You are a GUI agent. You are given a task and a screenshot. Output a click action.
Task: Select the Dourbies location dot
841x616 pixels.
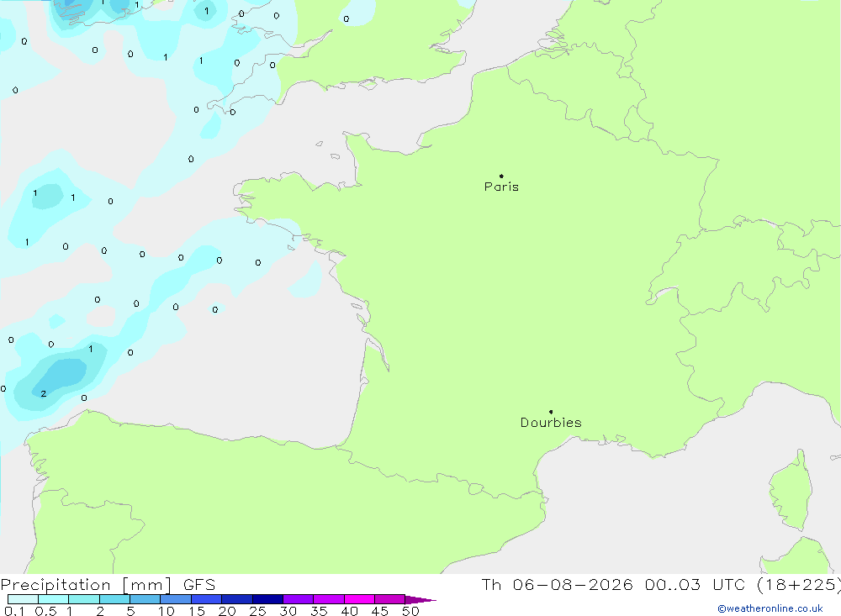551,412
